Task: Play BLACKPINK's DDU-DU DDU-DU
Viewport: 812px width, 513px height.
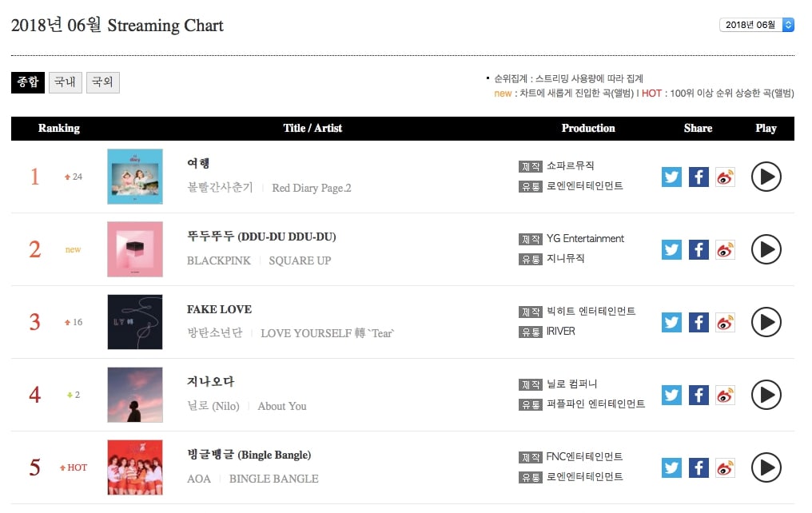Action: click(766, 249)
